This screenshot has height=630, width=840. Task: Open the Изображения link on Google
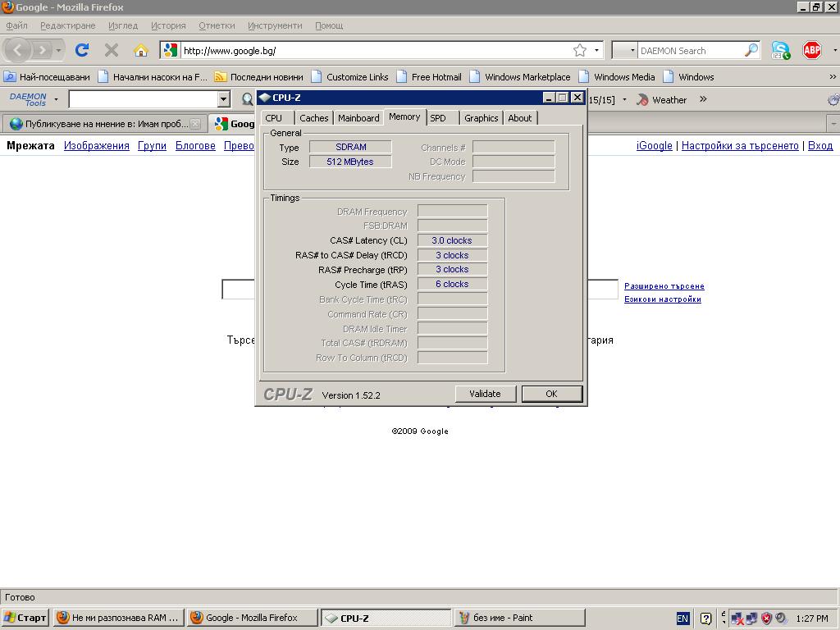pyautogui.click(x=97, y=146)
